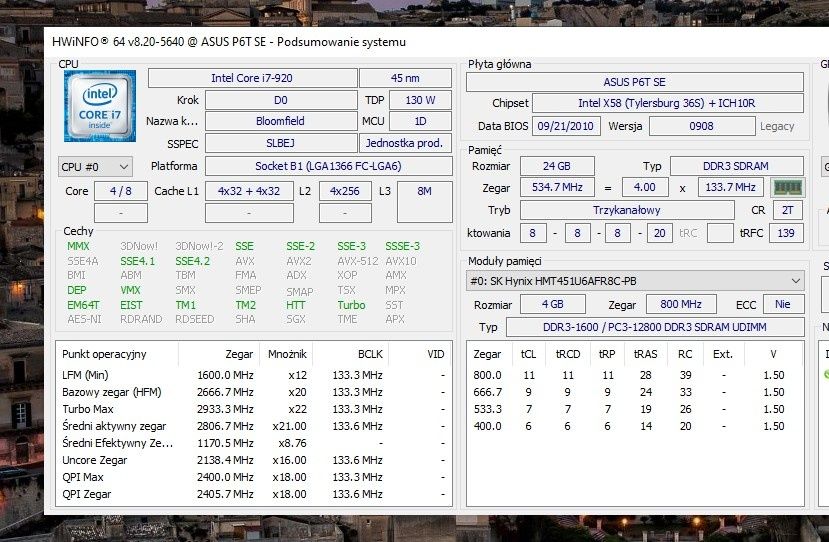Click the Intel X58 chipset field
This screenshot has width=829, height=542.
coord(667,103)
